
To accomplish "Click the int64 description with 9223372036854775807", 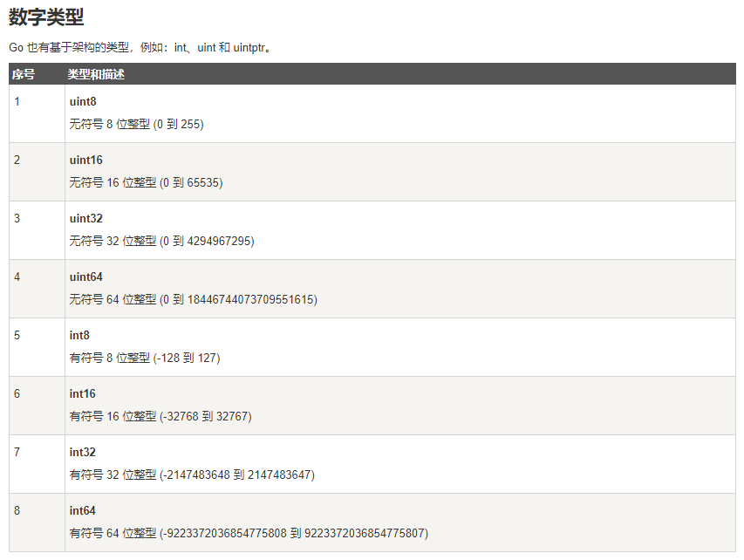I will (249, 534).
